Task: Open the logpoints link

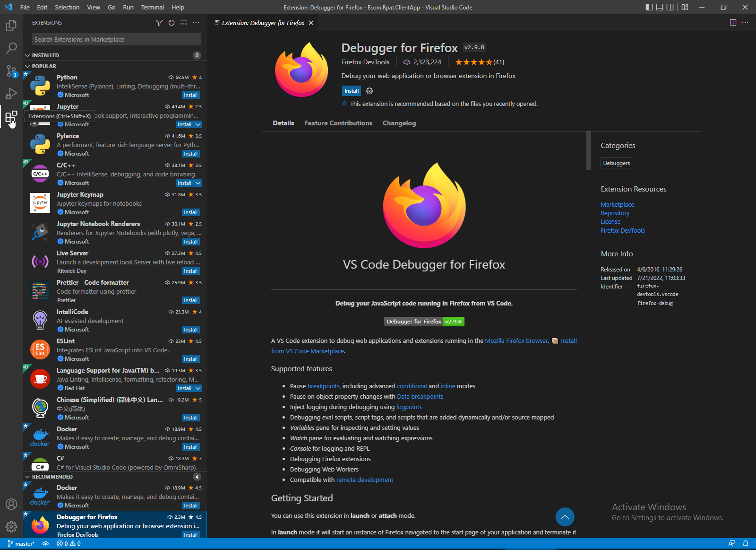Action: (409, 407)
